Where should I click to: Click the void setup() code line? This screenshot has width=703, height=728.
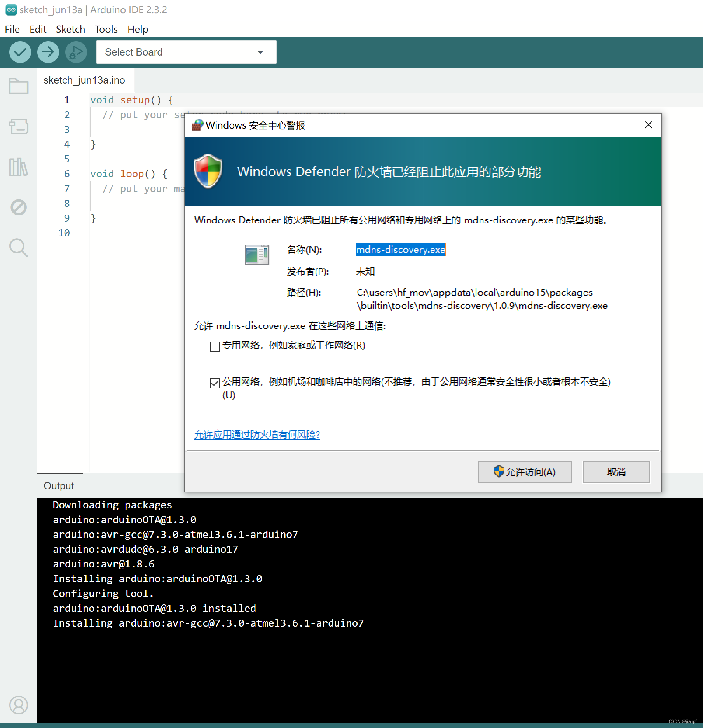[x=132, y=100]
